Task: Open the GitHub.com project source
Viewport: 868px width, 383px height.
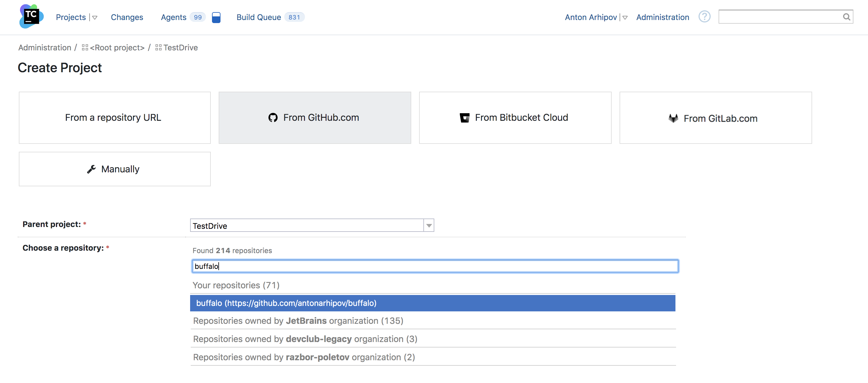Action: pyautogui.click(x=314, y=117)
